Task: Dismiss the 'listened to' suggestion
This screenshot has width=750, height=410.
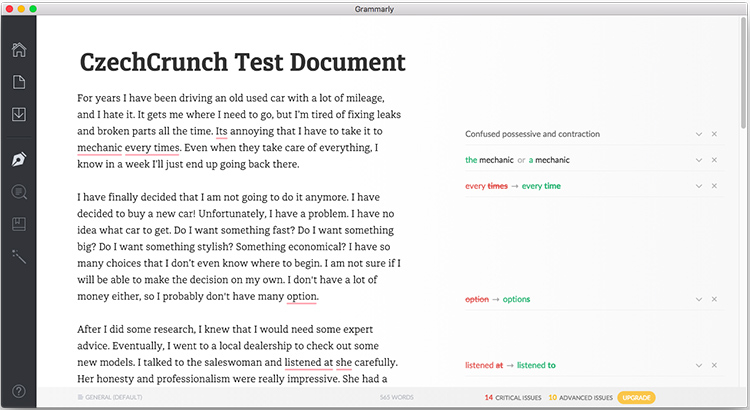Action: (714, 366)
